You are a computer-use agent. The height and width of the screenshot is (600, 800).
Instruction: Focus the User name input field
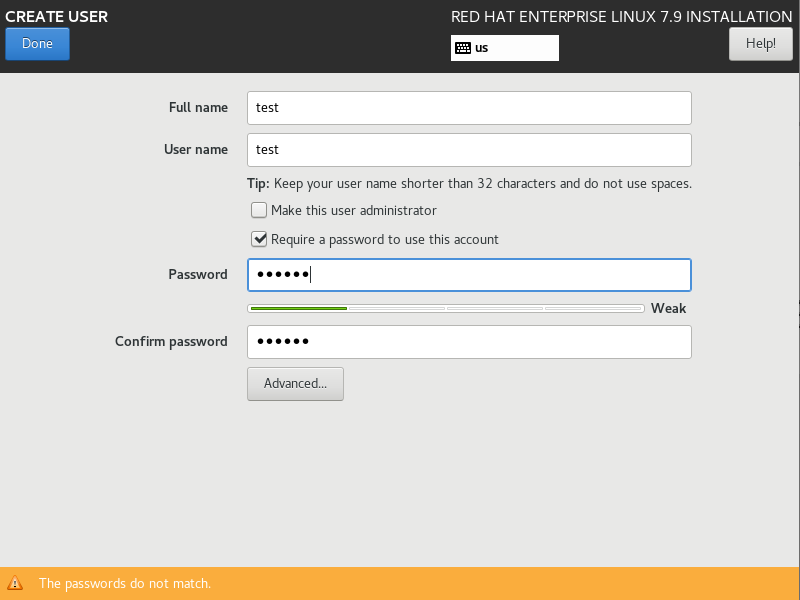tap(469, 150)
